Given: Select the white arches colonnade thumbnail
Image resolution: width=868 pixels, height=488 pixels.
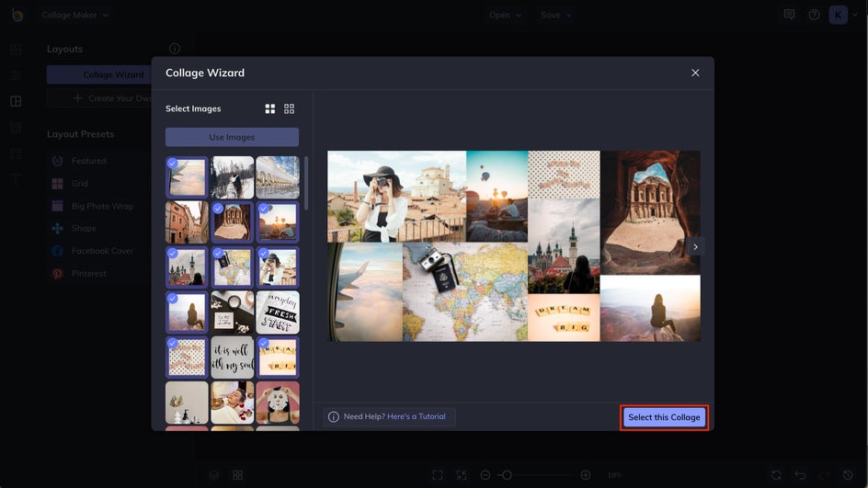Looking at the screenshot, I should pos(278,177).
